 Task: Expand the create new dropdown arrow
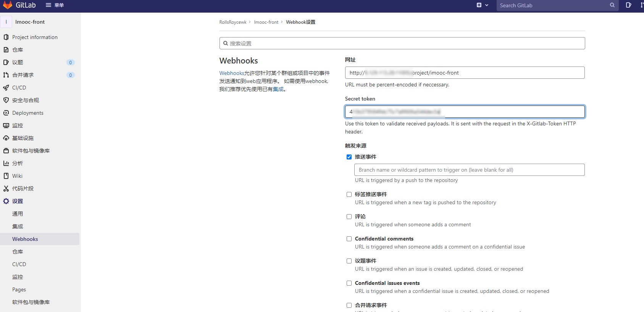(487, 5)
